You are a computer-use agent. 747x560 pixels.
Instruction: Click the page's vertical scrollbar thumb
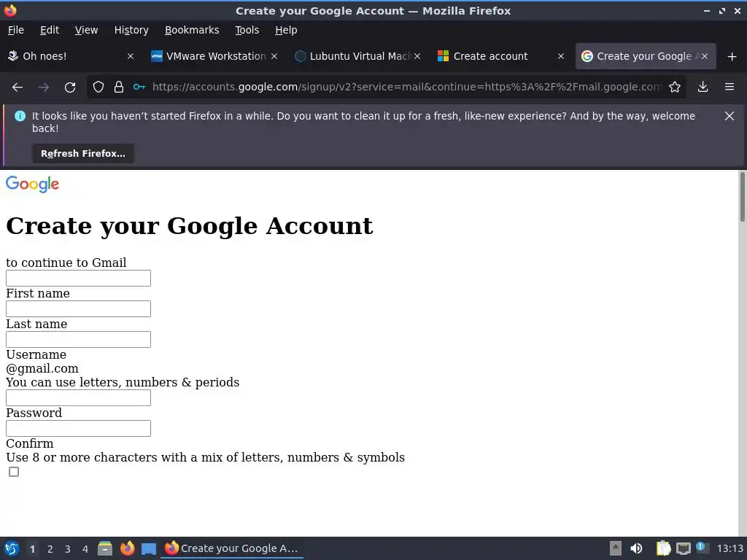pos(742,197)
